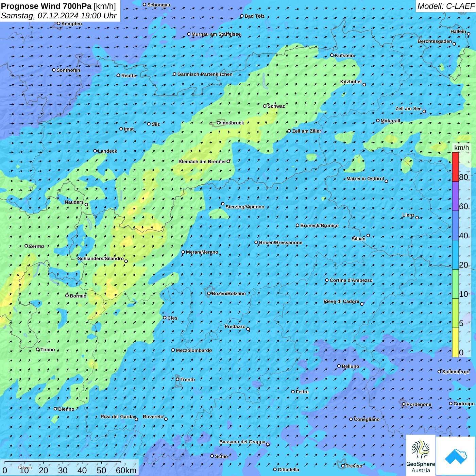Click the purple 60 km/h legend swatch

[x=455, y=197]
